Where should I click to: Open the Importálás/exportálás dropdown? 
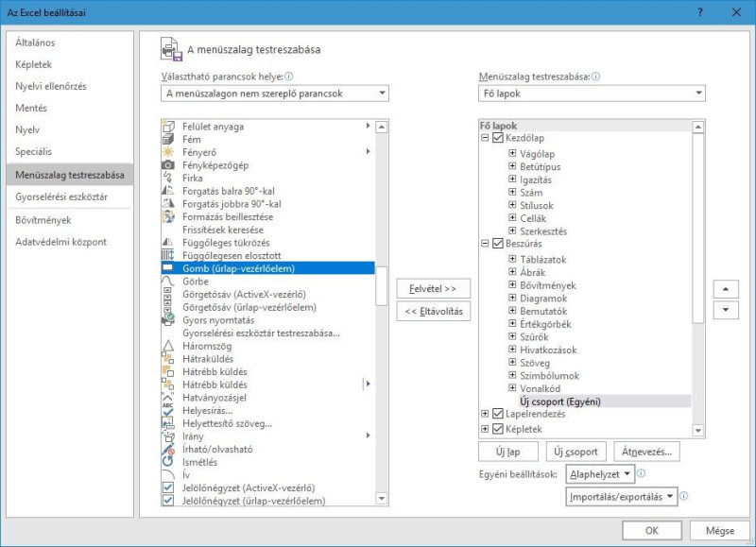point(622,496)
